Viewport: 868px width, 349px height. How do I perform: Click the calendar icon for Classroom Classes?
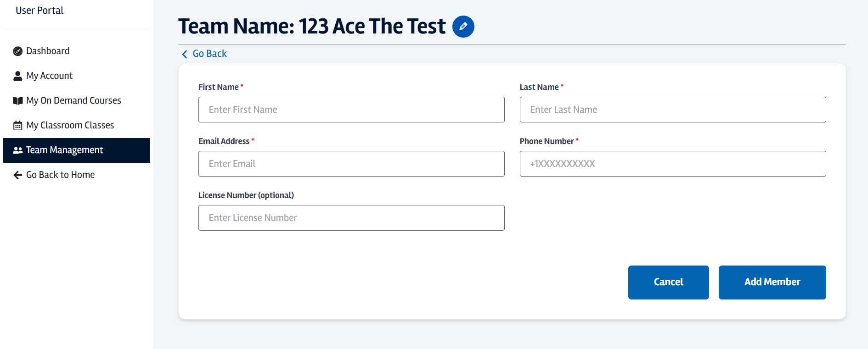(18, 125)
